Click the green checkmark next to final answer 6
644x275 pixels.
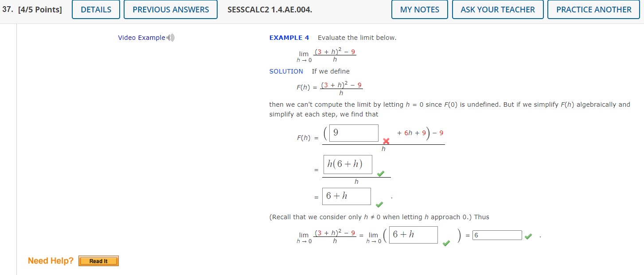[528, 236]
